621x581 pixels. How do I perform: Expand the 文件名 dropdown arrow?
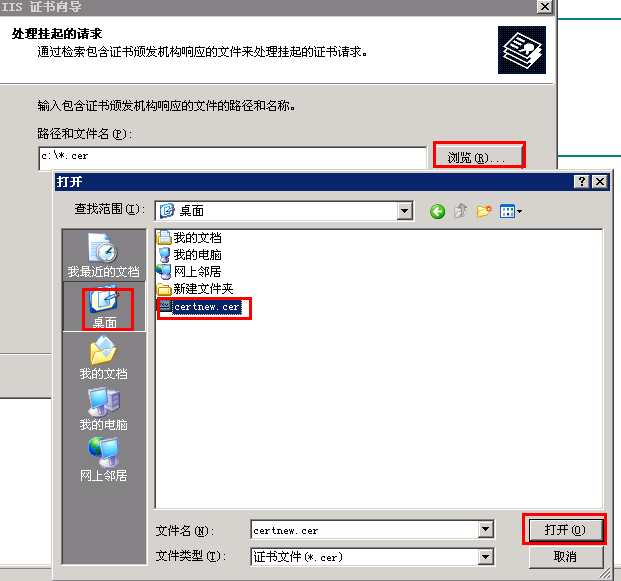[x=486, y=530]
